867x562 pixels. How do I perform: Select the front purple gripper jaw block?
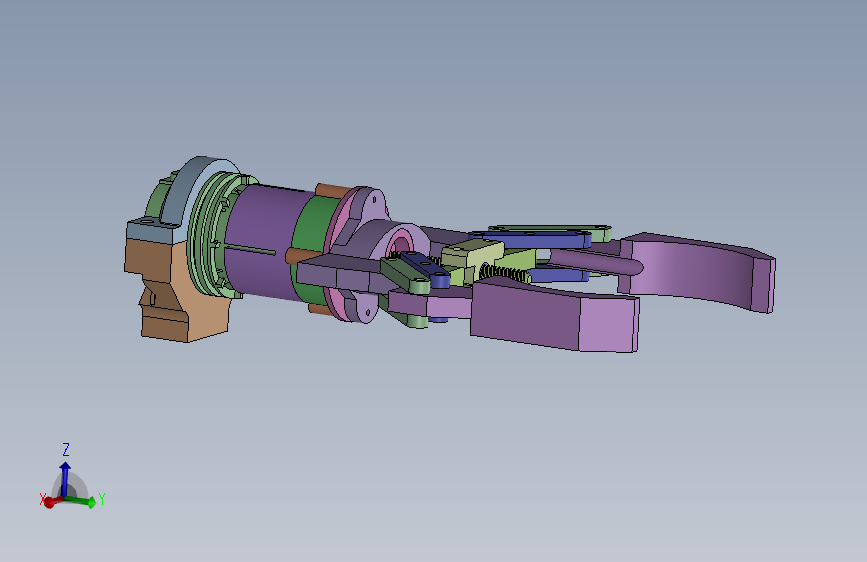click(555, 315)
